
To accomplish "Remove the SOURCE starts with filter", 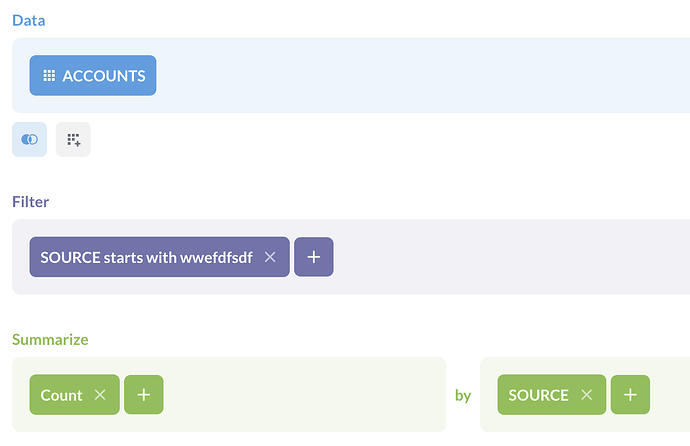I will pyautogui.click(x=270, y=257).
